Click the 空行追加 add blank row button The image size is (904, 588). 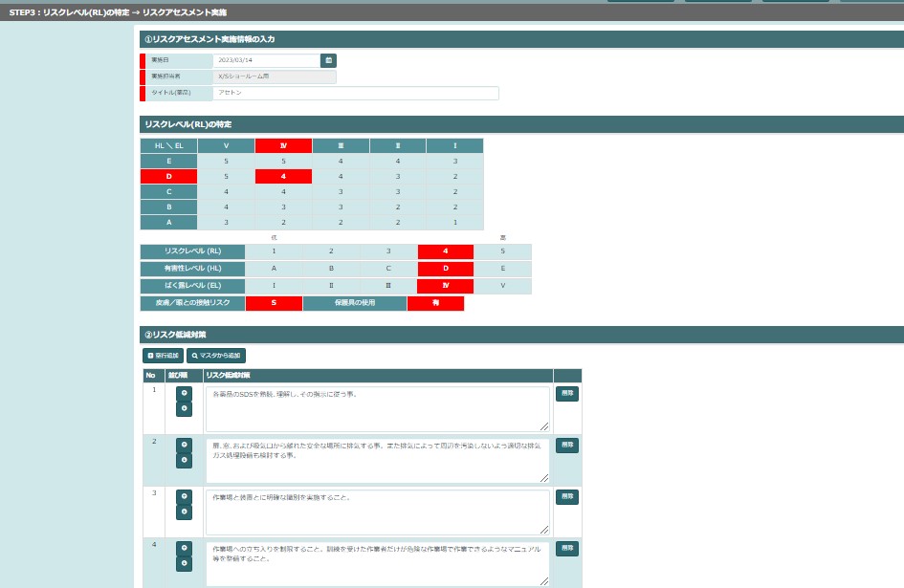click(x=163, y=356)
